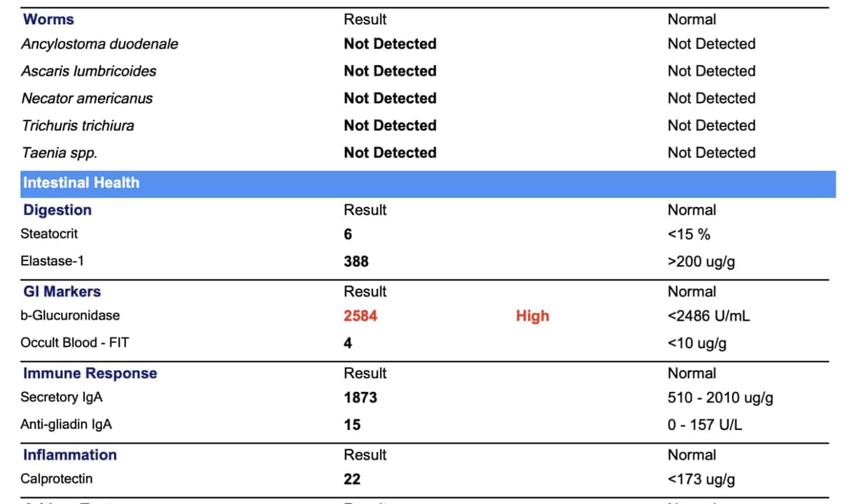This screenshot has width=853, height=504.
Task: Select the Trichuris trichiura test name
Action: click(78, 125)
